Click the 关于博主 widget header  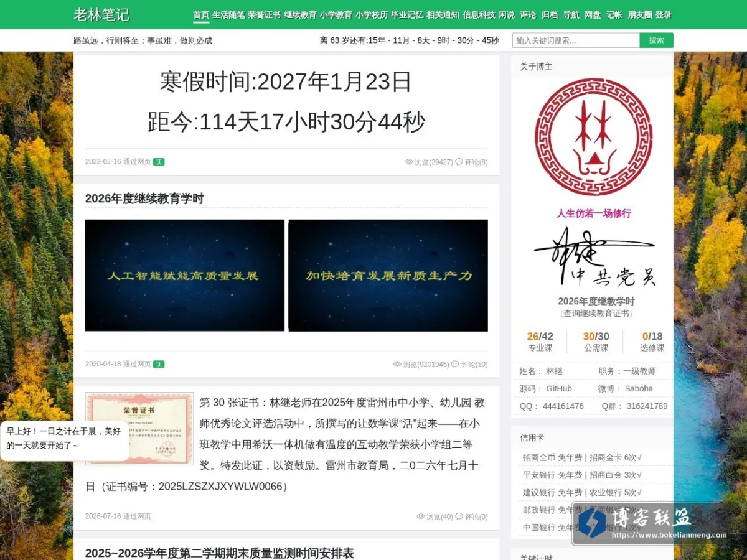coord(536,67)
